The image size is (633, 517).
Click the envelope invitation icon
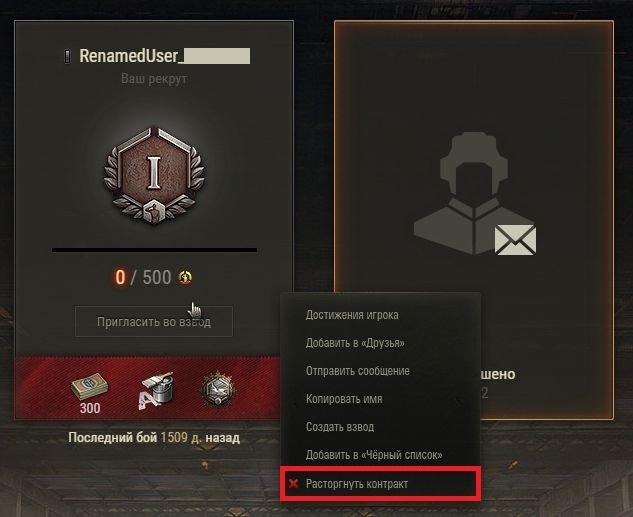pos(516,240)
